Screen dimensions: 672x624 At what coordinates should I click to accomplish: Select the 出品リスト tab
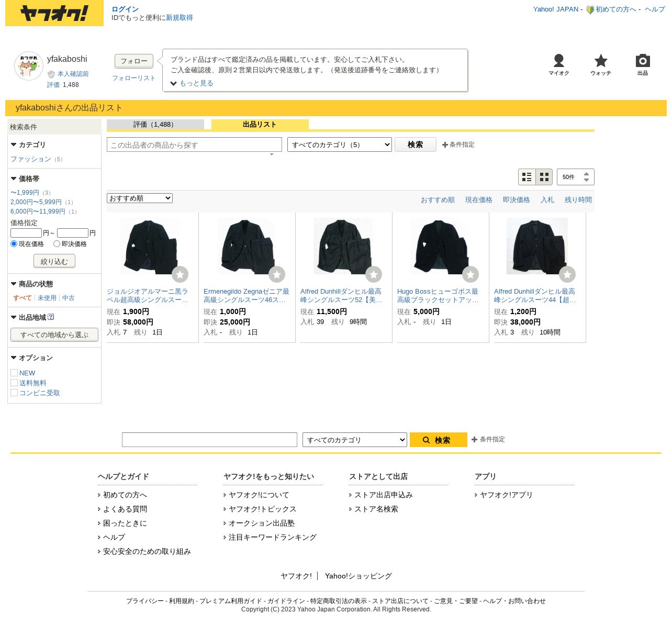pos(260,125)
